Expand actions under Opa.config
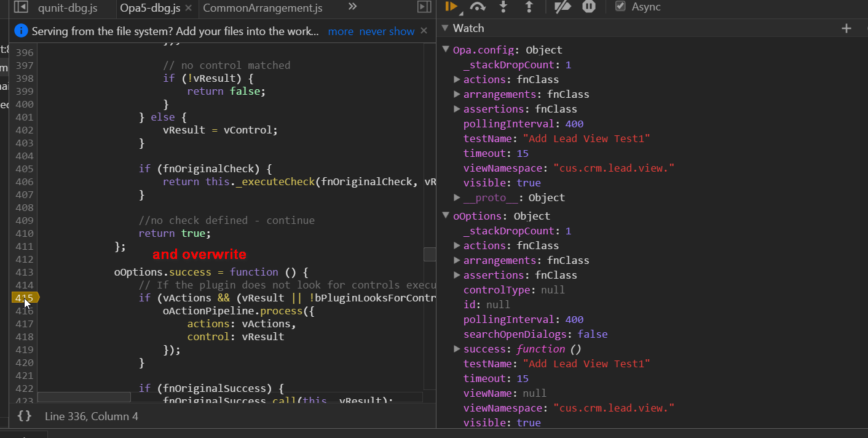Viewport: 868px width, 438px height. tap(457, 79)
